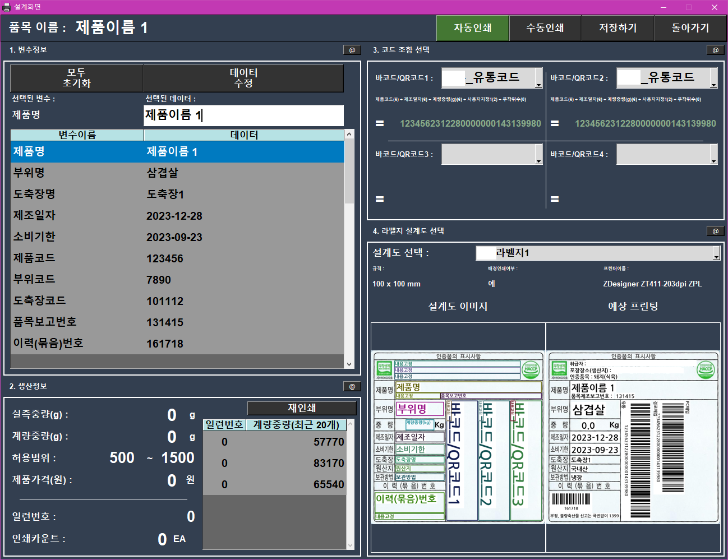The width and height of the screenshot is (728, 560).
Task: Expand the 바코드/QR코드4 dropdown
Action: tap(713, 154)
